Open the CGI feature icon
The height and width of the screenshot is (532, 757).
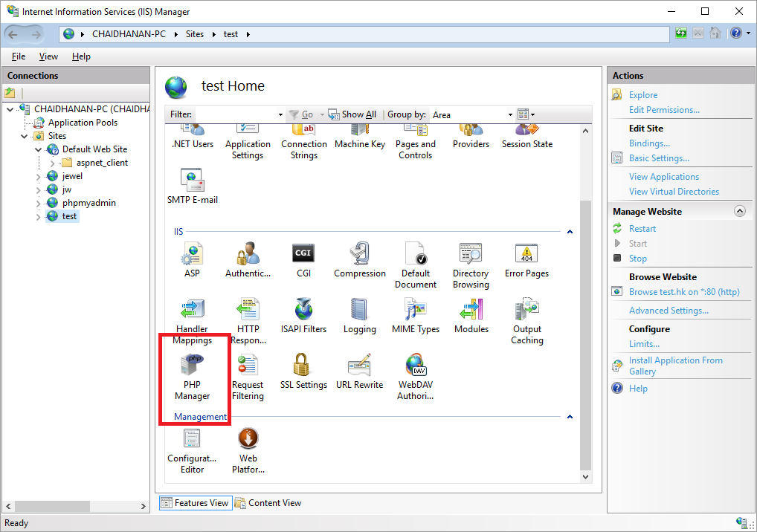pyautogui.click(x=303, y=261)
